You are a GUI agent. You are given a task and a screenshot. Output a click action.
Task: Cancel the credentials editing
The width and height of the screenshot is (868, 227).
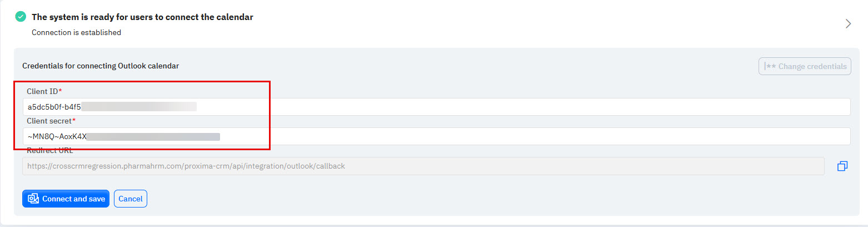131,199
